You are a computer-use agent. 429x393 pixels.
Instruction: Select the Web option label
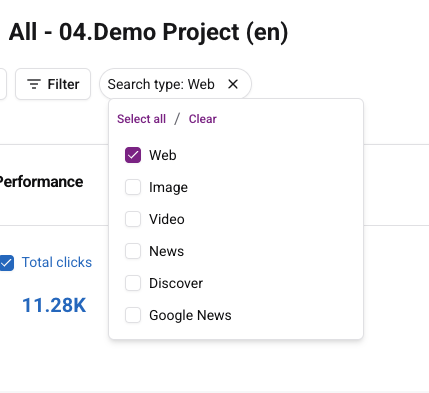click(x=163, y=155)
